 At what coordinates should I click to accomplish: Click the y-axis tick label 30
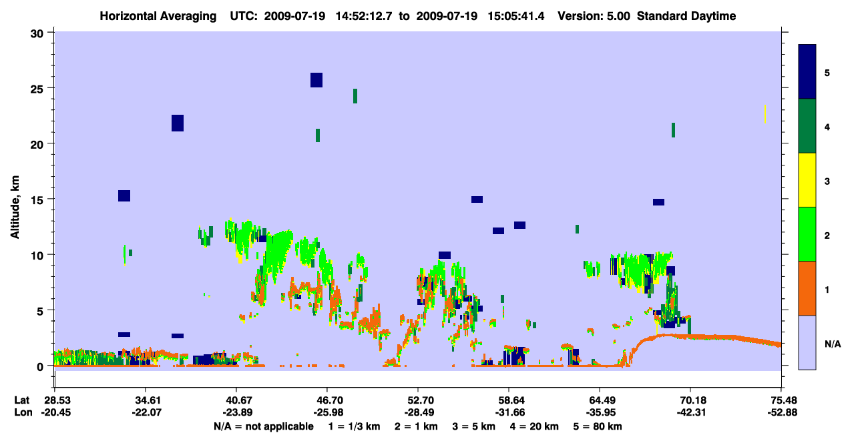[x=39, y=33]
